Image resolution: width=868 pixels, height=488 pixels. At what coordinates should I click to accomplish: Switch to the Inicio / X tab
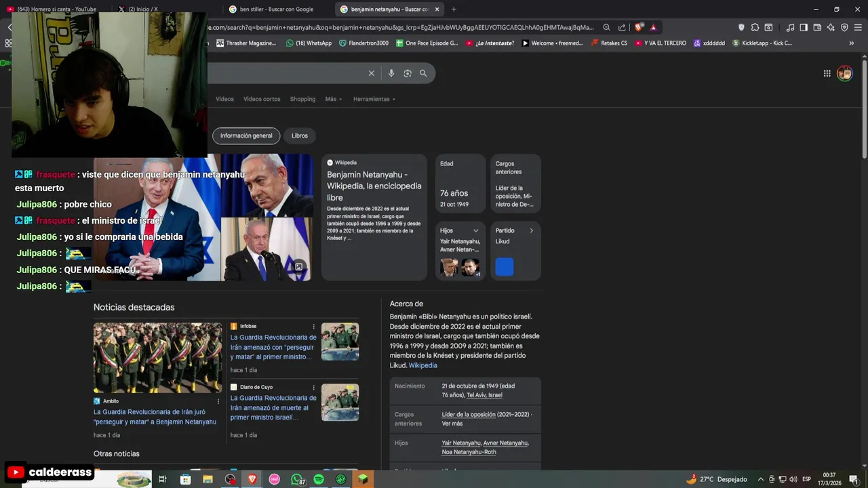point(142,9)
